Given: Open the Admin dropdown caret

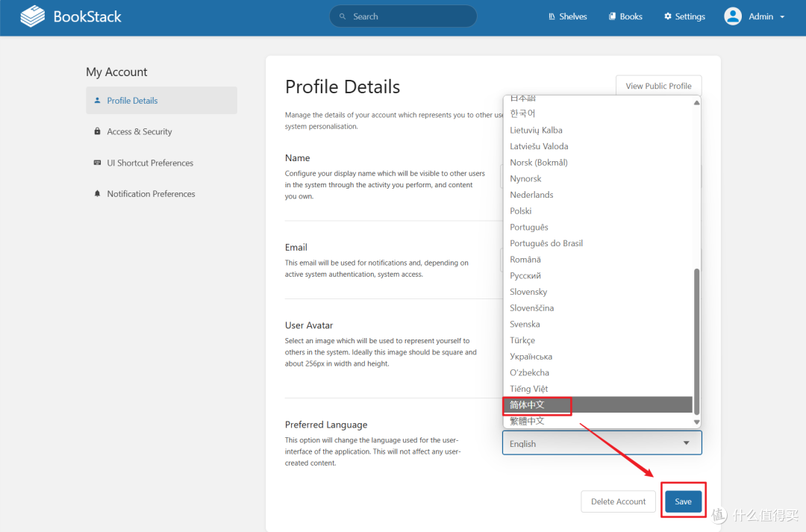Looking at the screenshot, I should coord(782,17).
